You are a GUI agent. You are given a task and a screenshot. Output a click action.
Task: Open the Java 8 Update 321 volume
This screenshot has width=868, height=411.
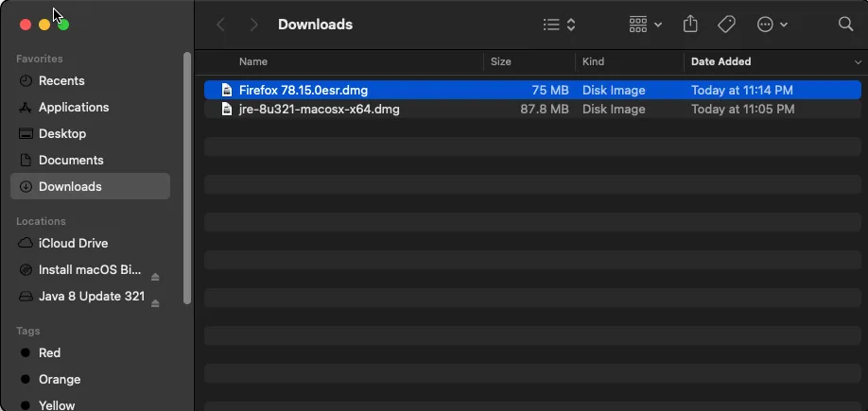(90, 297)
